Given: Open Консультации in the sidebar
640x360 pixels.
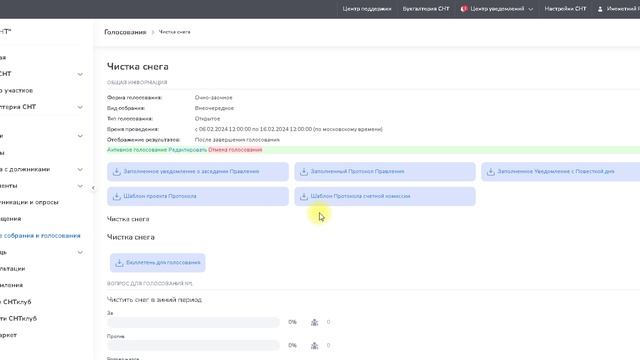Looking at the screenshot, I should point(13,269).
